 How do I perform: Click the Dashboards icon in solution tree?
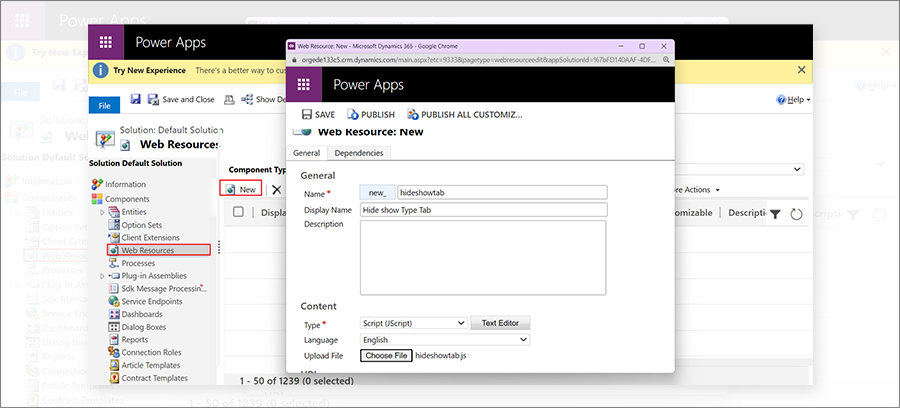[114, 314]
